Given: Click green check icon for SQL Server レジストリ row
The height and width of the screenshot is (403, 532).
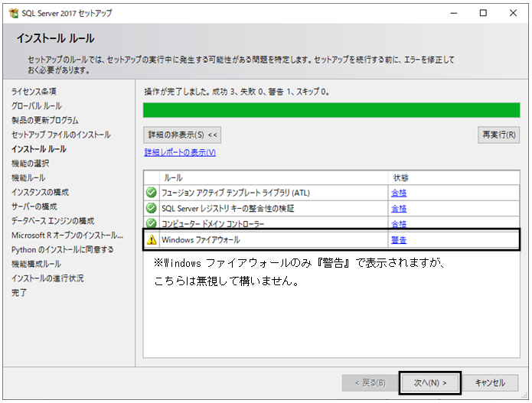Looking at the screenshot, I should 152,208.
